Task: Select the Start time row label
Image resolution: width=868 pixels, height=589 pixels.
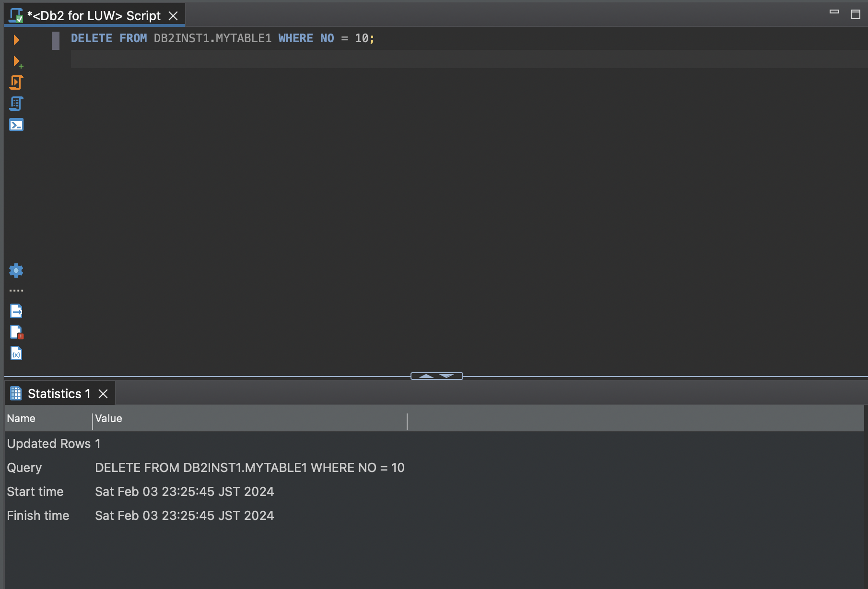Action: (x=35, y=492)
